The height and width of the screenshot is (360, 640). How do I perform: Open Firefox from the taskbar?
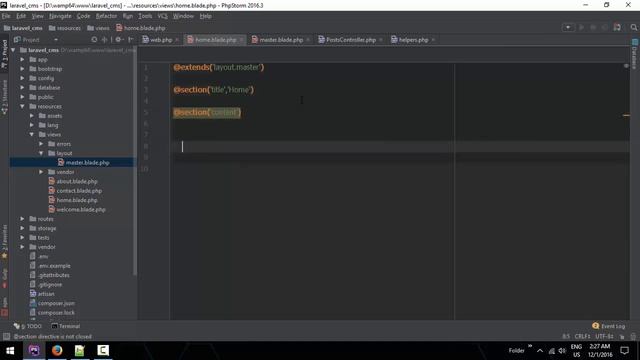coord(57,351)
